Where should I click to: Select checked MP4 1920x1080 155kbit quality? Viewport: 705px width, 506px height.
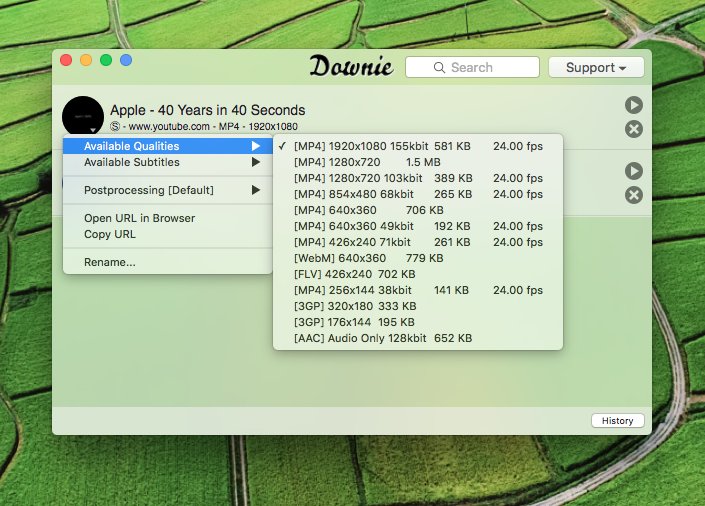418,146
